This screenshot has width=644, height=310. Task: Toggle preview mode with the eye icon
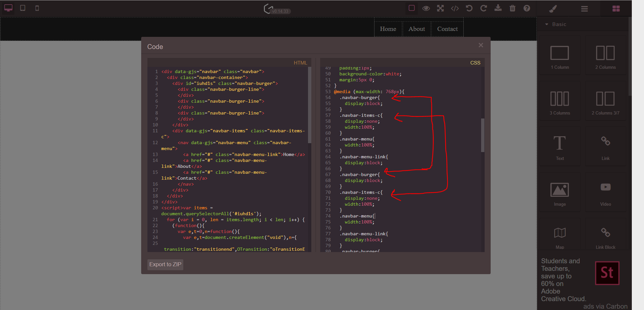426,8
